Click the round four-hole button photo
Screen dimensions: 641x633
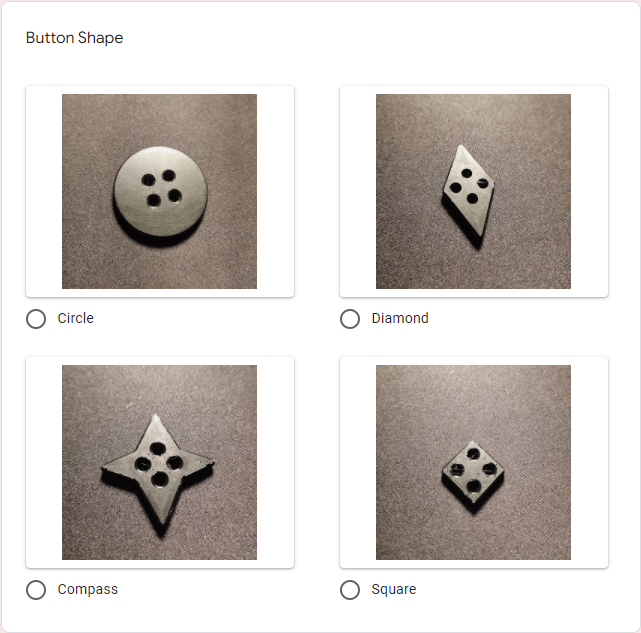point(159,191)
